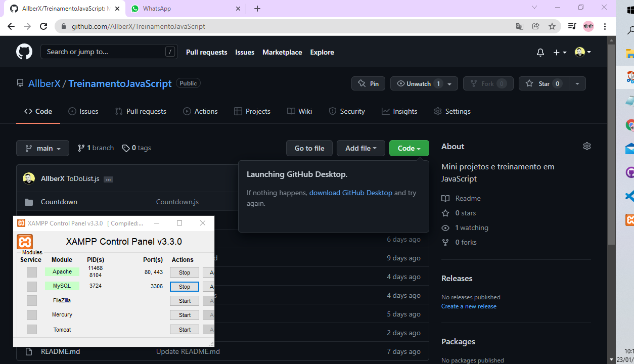Image resolution: width=634 pixels, height=364 pixels.
Task: Open the Security tab
Action: pos(347,111)
